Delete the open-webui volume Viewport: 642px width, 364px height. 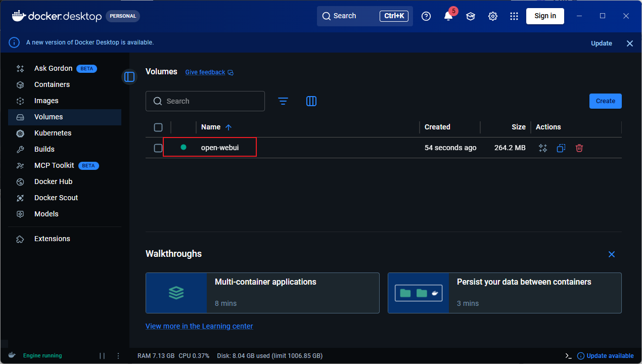coord(579,148)
